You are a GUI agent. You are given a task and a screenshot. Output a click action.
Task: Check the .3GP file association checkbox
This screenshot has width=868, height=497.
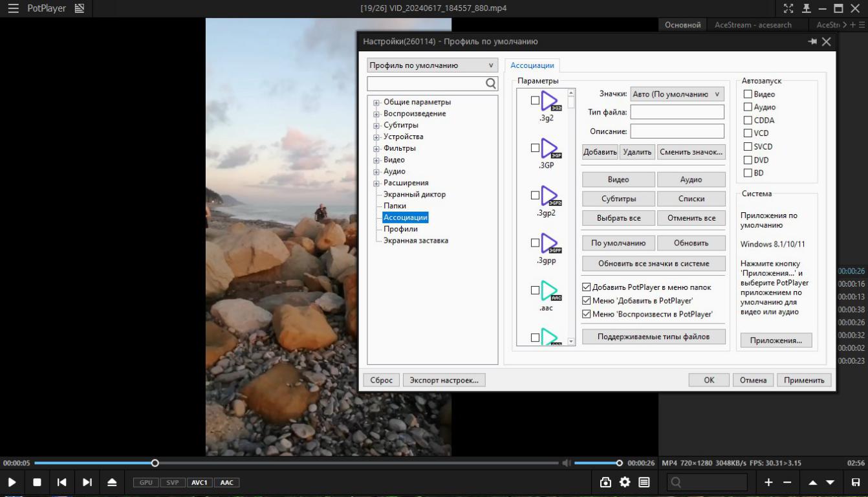(535, 148)
